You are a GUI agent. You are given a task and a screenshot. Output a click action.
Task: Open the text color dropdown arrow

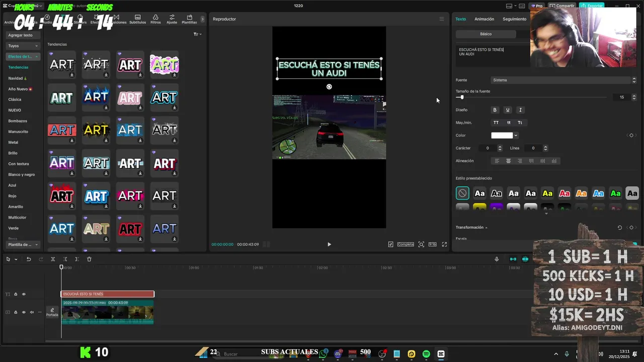tap(516, 135)
